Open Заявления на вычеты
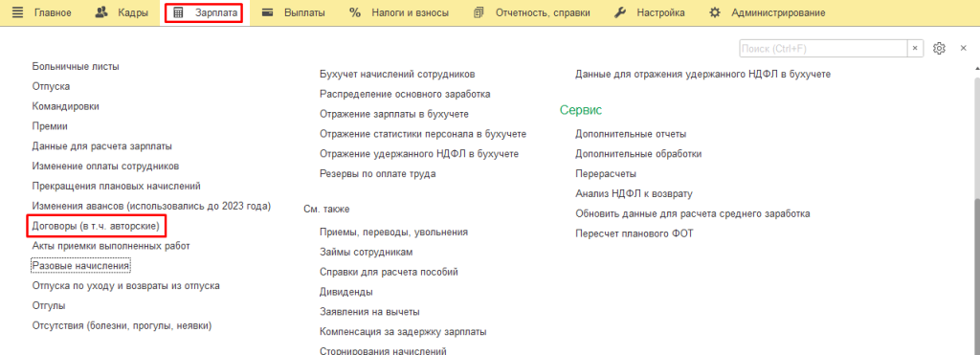The image size is (980, 355). (x=369, y=312)
